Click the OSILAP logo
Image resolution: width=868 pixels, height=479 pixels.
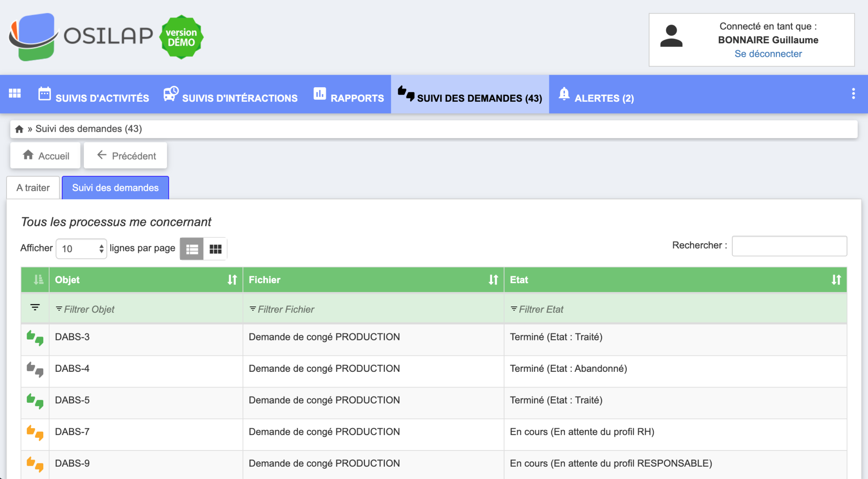(81, 36)
